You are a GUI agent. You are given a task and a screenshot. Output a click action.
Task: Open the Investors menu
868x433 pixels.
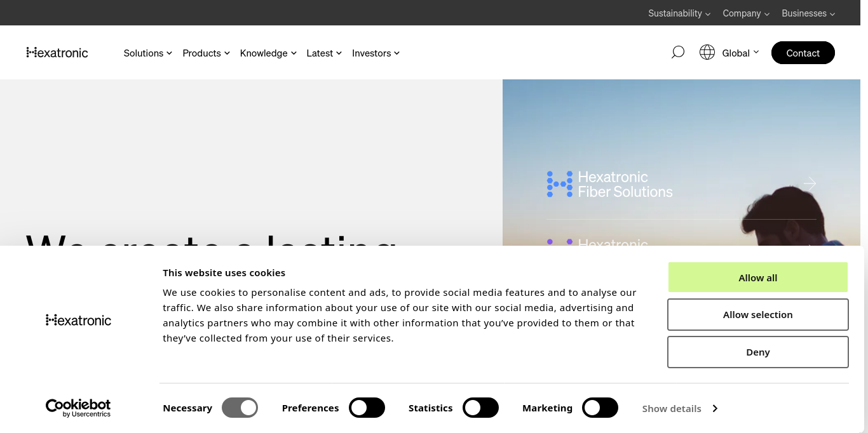point(376,53)
